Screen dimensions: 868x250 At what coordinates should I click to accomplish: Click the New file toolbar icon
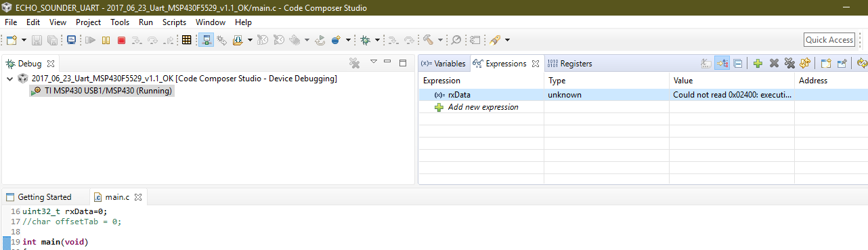[x=12, y=40]
